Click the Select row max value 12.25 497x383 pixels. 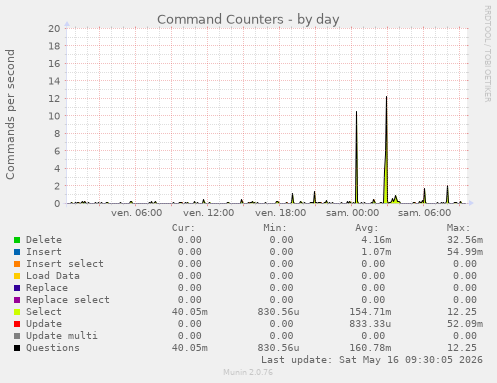point(462,312)
